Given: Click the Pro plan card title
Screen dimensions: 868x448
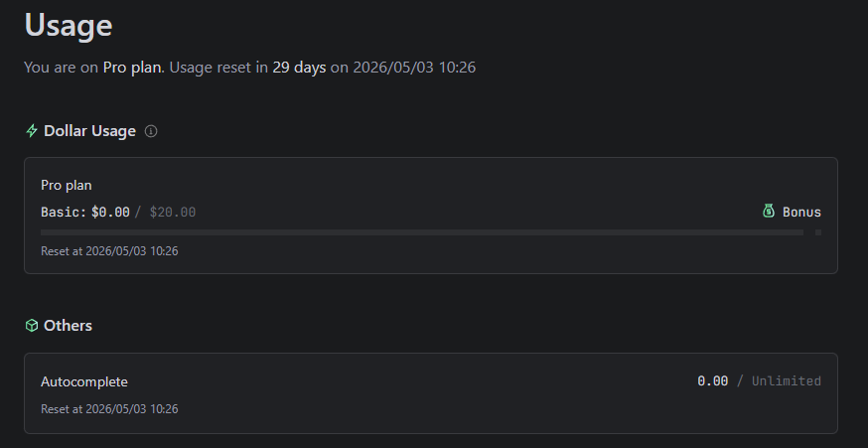Looking at the screenshot, I should click(67, 186).
